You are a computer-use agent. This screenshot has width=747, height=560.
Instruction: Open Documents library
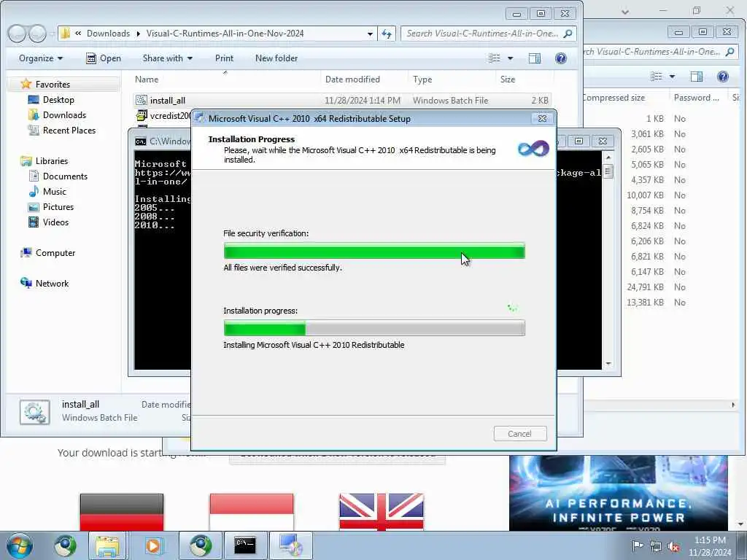pyautogui.click(x=65, y=176)
